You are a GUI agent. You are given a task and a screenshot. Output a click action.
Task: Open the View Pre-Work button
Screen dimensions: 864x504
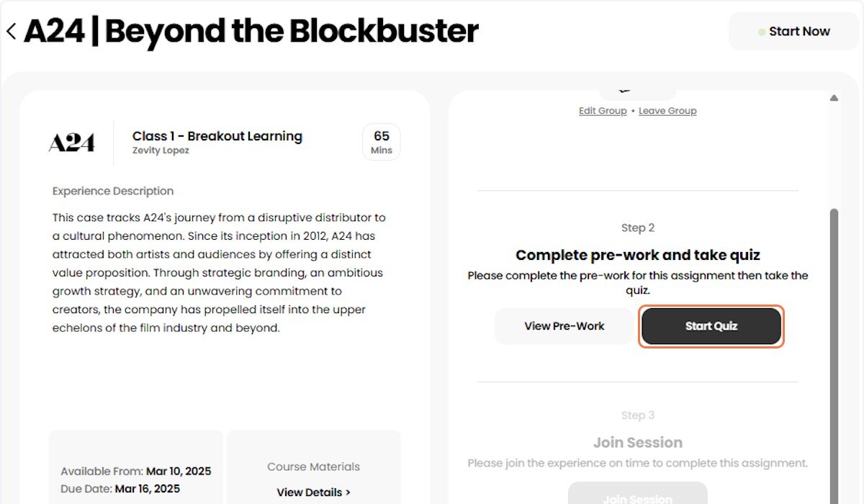(x=564, y=326)
